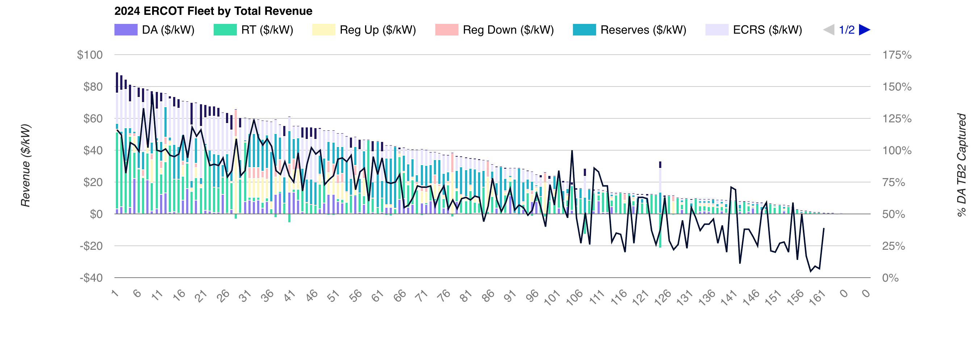Click the purple DA legend swatch

click(126, 30)
